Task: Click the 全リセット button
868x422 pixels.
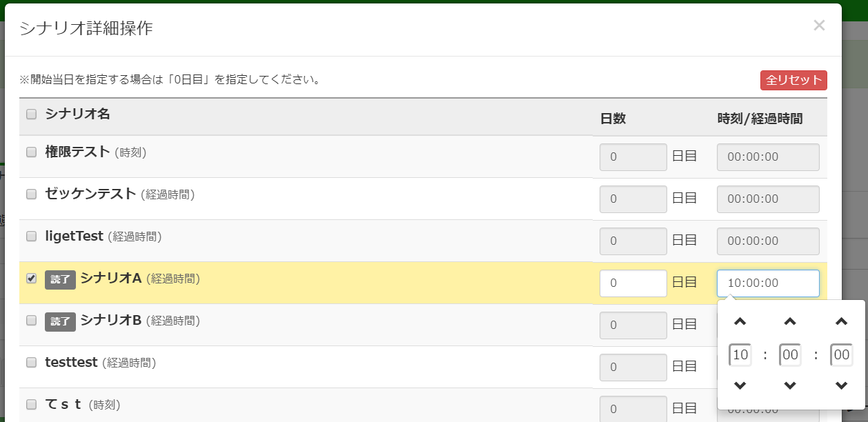Action: point(793,80)
